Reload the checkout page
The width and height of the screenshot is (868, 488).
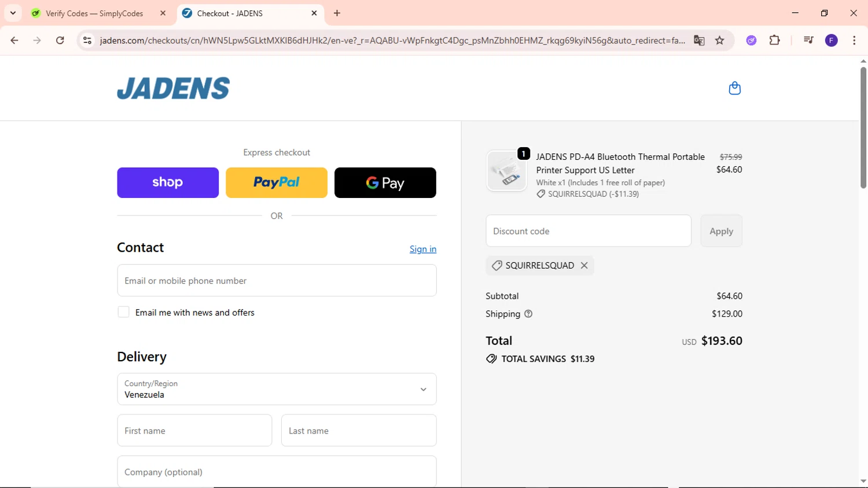[60, 41]
